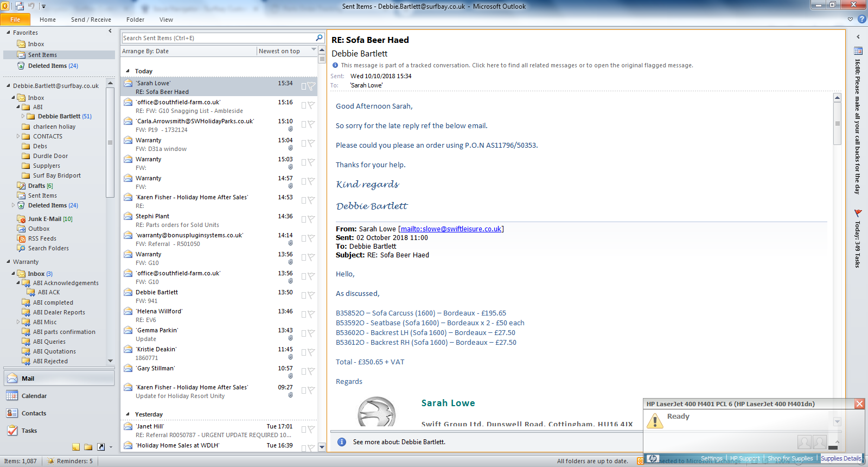Flag the 'Sarah Lowe' 15:34 message

tap(311, 86)
